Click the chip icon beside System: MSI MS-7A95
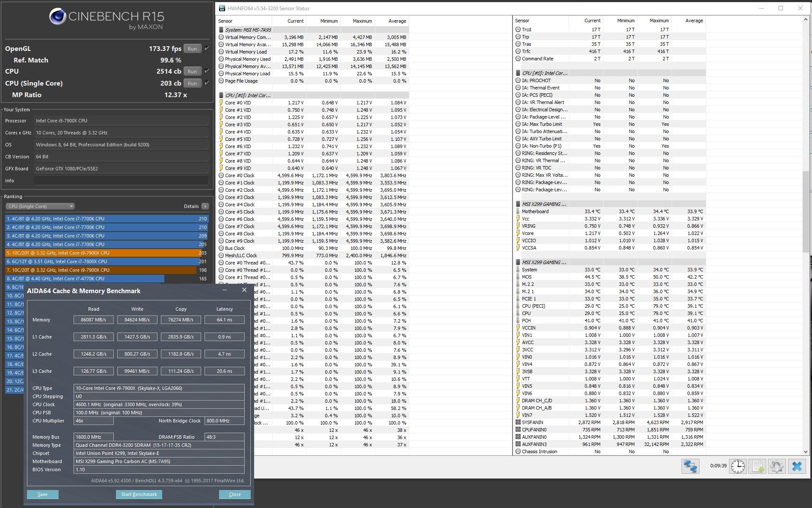The width and height of the screenshot is (812, 508). [221, 30]
